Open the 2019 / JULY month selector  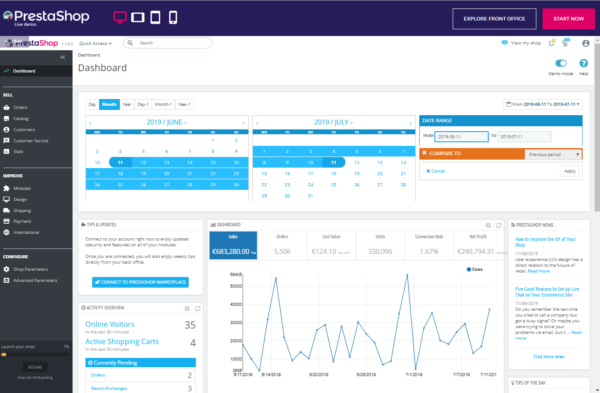pyautogui.click(x=333, y=122)
